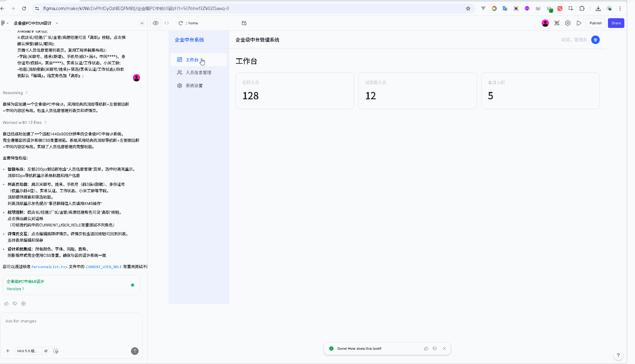This screenshot has width=635, height=364.
Task: Click the present play icon
Action: click(579, 23)
